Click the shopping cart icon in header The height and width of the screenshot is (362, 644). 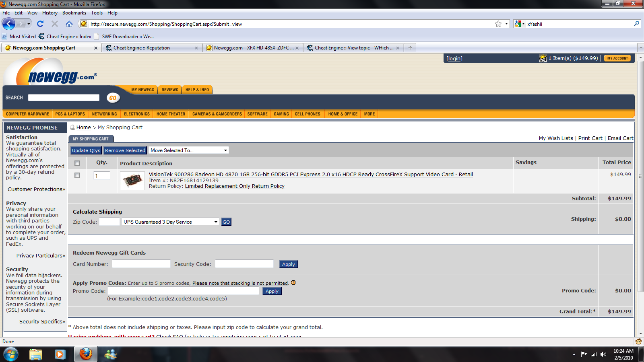pyautogui.click(x=543, y=58)
